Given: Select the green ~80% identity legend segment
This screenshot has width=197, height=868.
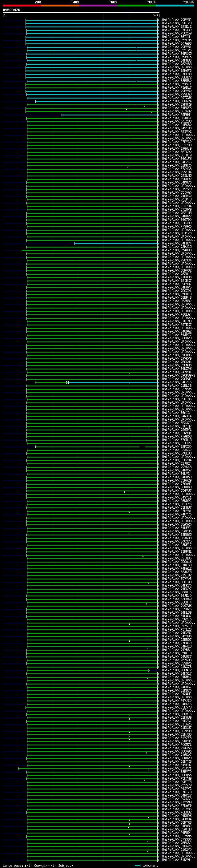Looking at the screenshot, I should coord(137,6).
